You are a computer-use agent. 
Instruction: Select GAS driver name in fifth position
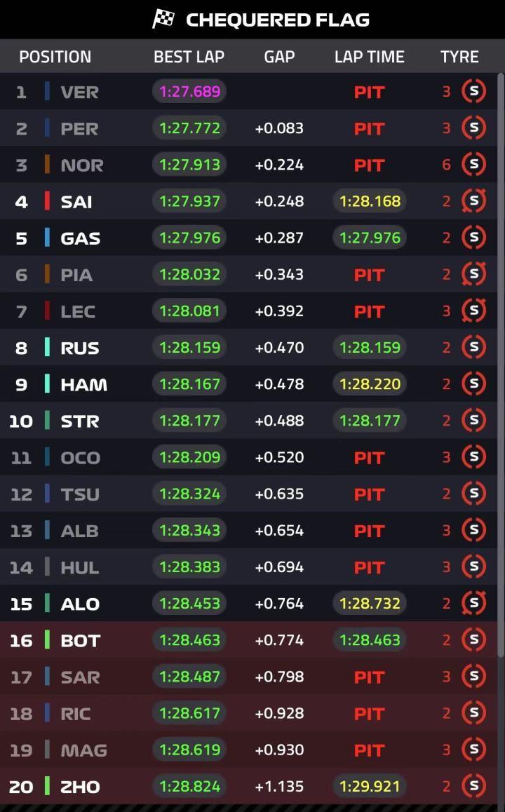coord(80,238)
